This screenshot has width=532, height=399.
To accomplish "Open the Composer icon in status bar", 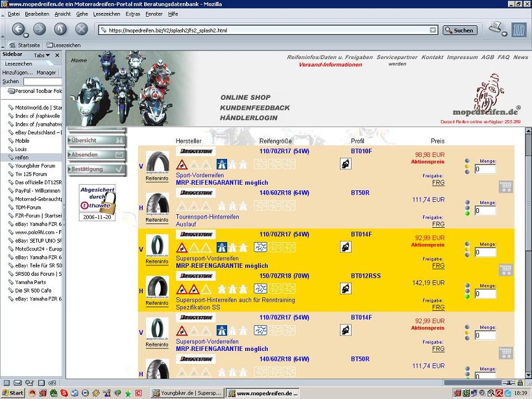I will pyautogui.click(x=29, y=383).
